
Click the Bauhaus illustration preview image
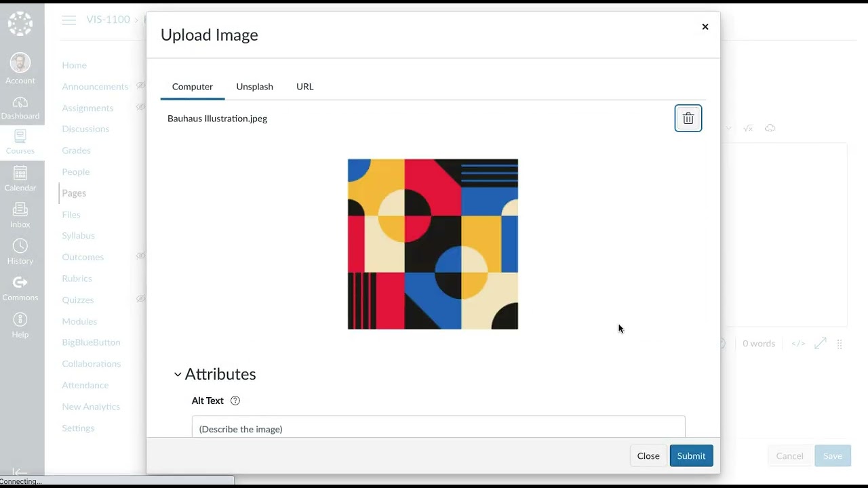click(x=433, y=244)
